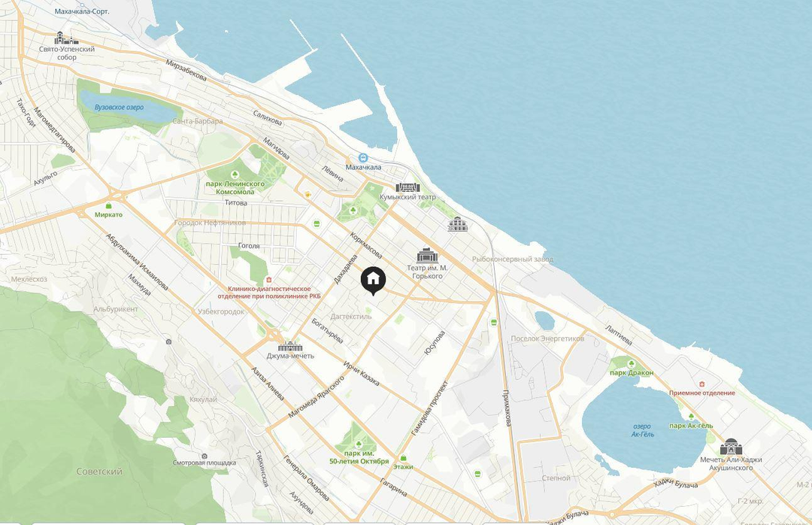
Task: Select the Вузовское озеро lake label
Action: (119, 108)
